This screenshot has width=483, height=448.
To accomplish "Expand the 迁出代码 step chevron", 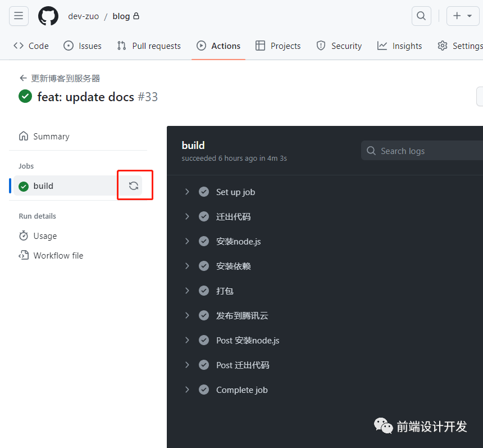I will (x=187, y=216).
